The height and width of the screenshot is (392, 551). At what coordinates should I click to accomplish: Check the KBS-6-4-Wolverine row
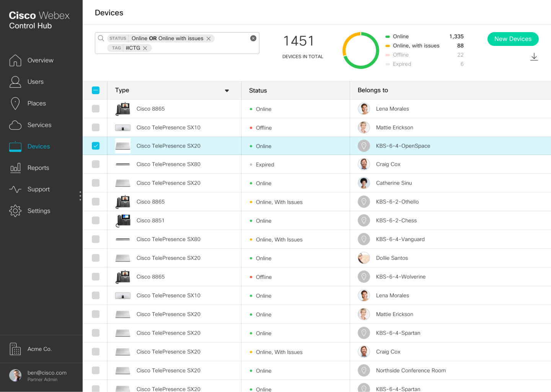96,277
